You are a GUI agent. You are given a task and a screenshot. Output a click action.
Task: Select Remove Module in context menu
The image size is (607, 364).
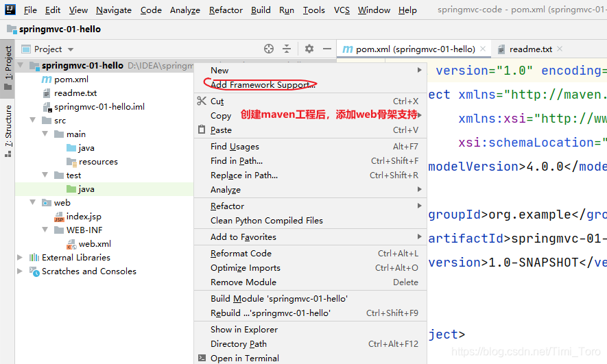310,282
